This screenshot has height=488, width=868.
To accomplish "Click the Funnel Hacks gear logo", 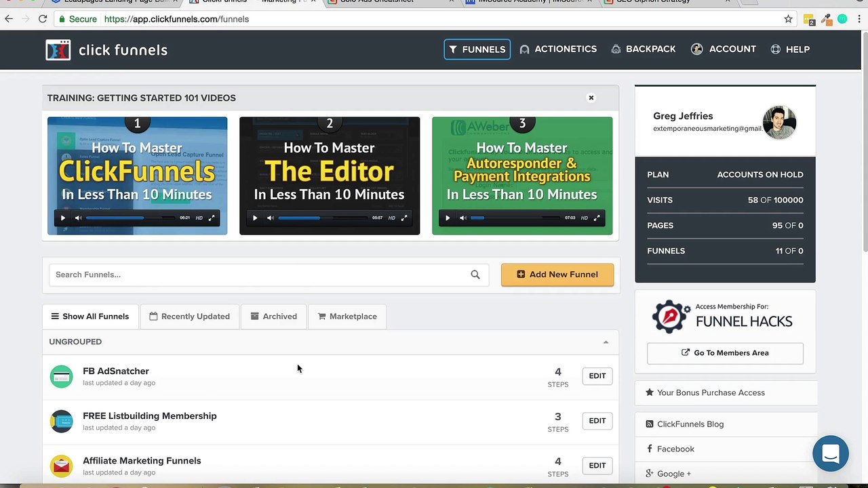I will coord(671,316).
